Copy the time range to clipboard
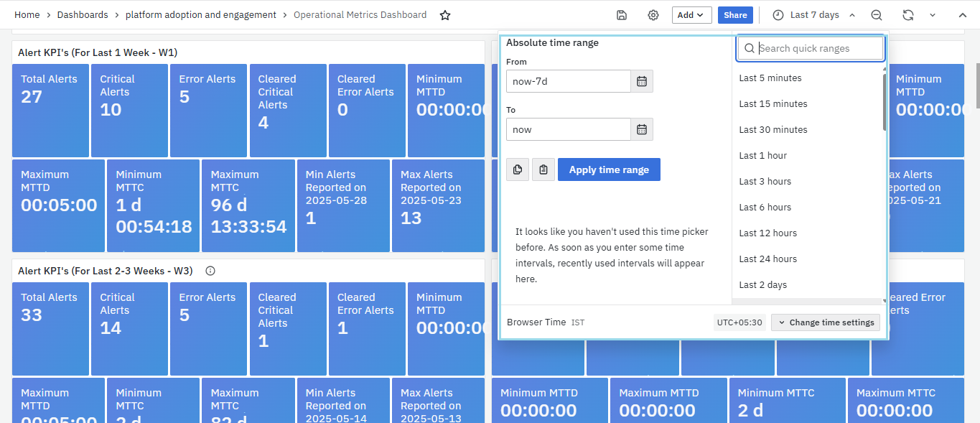Screen dimensions: 980x423 pos(518,169)
